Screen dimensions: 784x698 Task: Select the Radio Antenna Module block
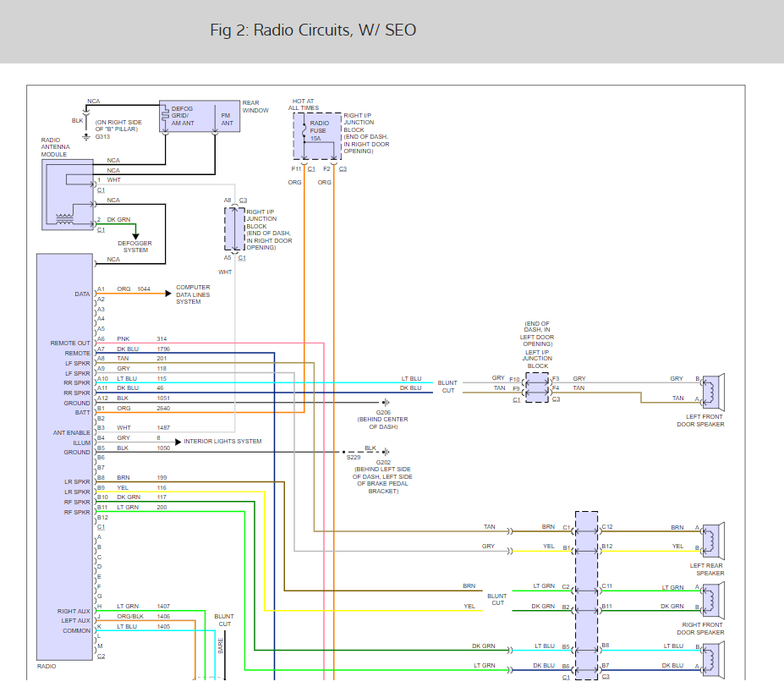click(x=68, y=195)
